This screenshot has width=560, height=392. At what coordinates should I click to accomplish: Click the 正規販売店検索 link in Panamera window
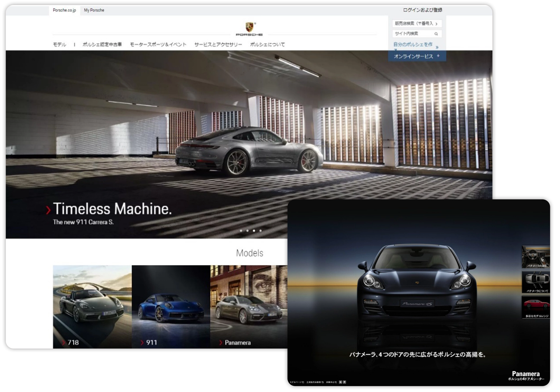[x=315, y=382]
